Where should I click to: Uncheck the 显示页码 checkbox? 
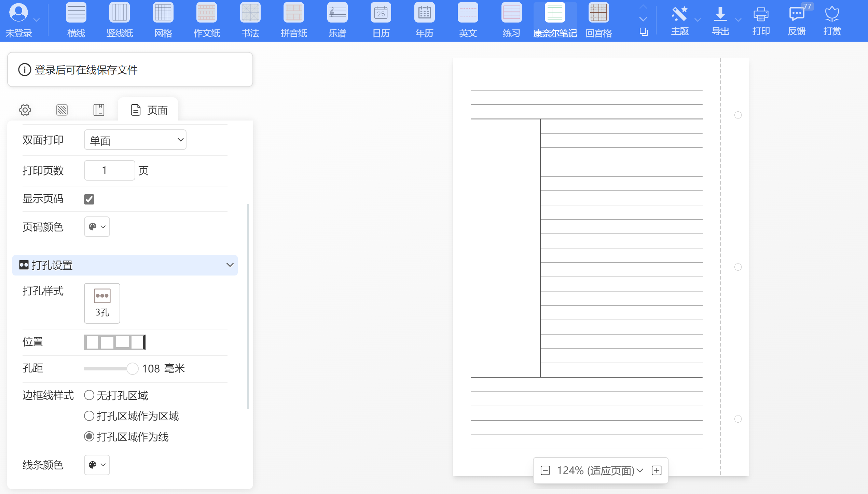[89, 199]
